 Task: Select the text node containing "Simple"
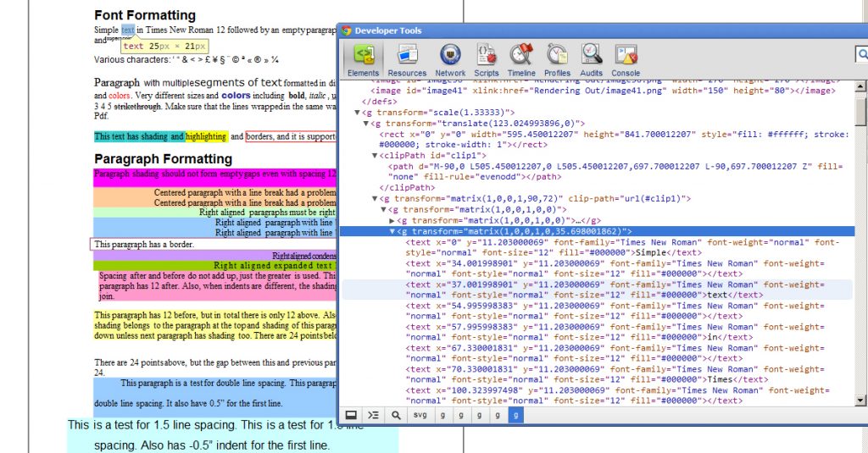click(x=623, y=247)
